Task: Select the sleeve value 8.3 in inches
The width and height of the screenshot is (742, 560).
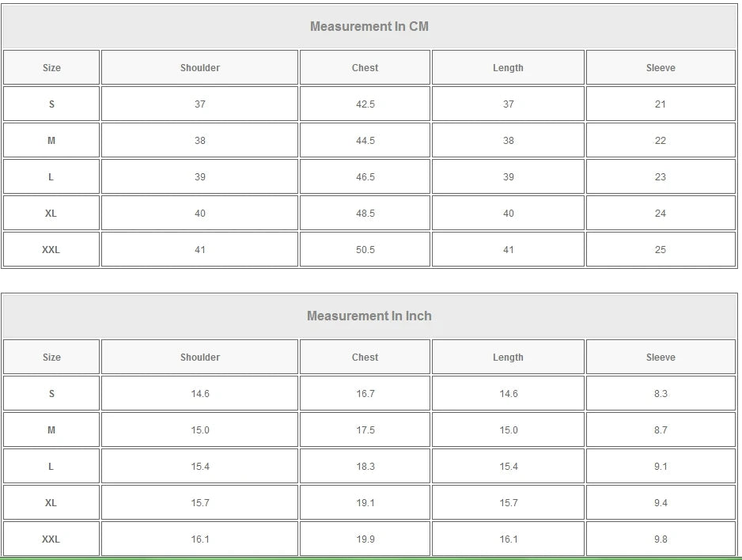Action: click(x=661, y=394)
